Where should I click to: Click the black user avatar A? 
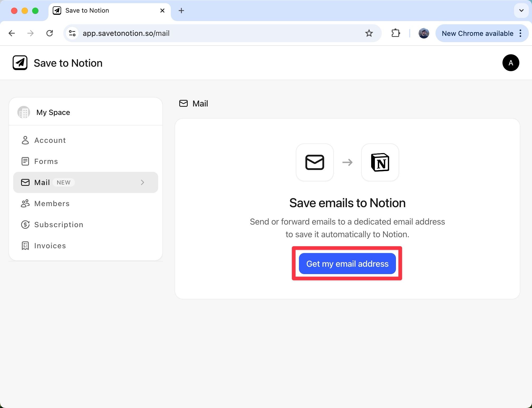click(510, 63)
